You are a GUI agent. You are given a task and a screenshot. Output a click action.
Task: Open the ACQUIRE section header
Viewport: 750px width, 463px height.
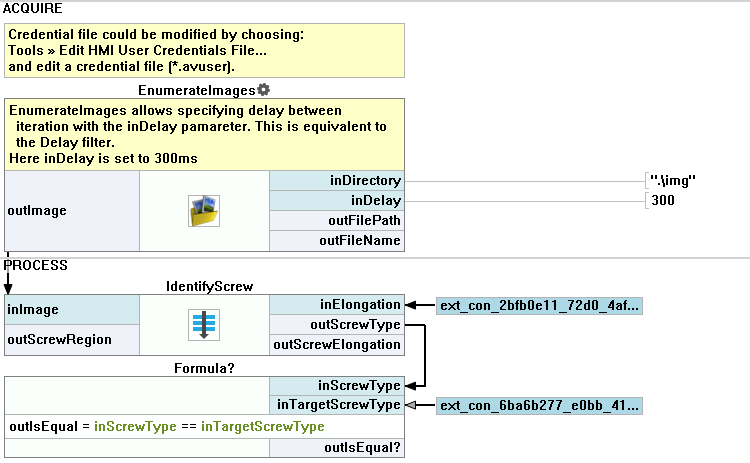pos(35,8)
